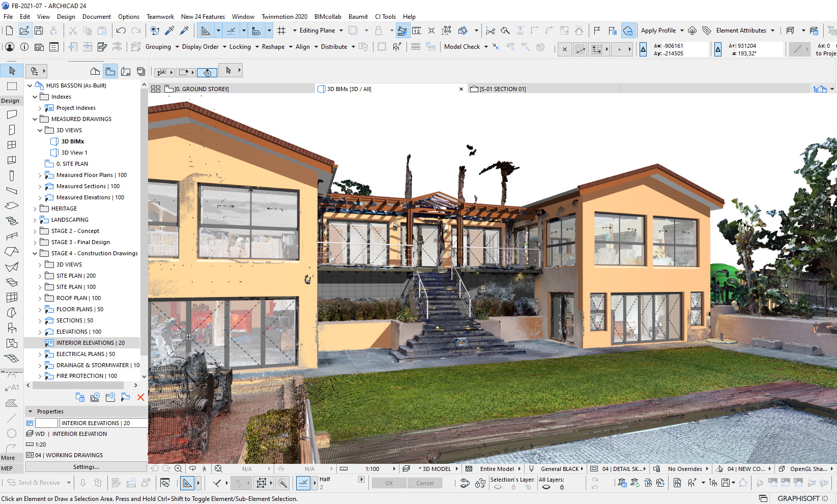Click the Undo arrow icon
837x504 pixels.
point(121,31)
